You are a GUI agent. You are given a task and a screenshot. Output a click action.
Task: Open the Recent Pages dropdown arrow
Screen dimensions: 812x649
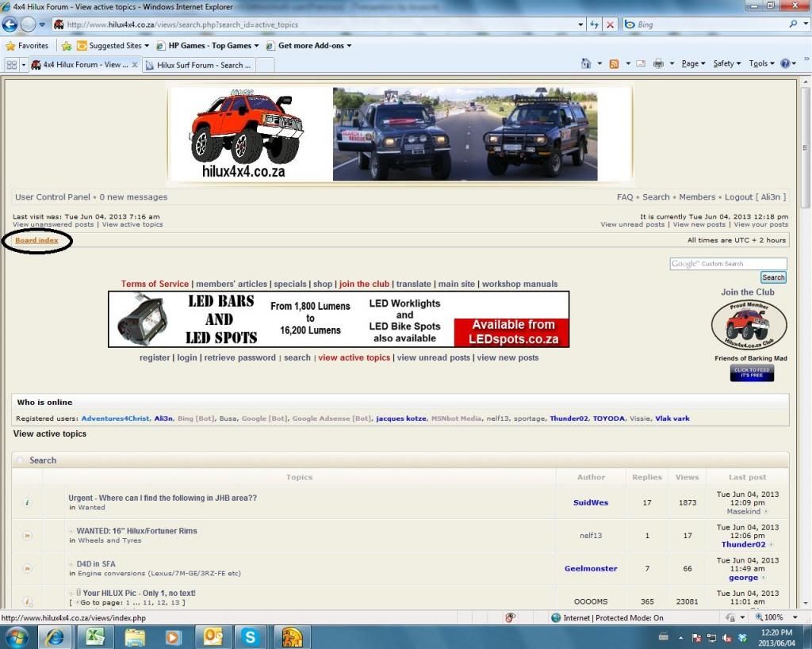point(42,25)
